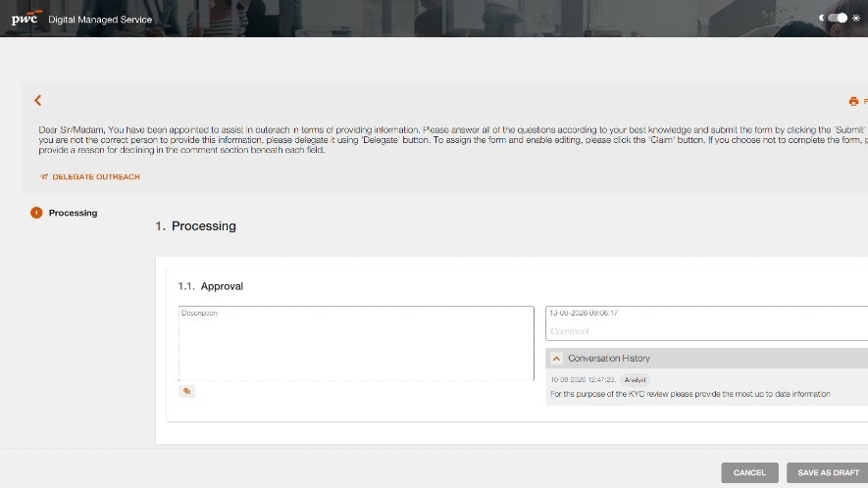This screenshot has width=868, height=488.
Task: Click the Digital Managed Service title
Action: (x=100, y=20)
